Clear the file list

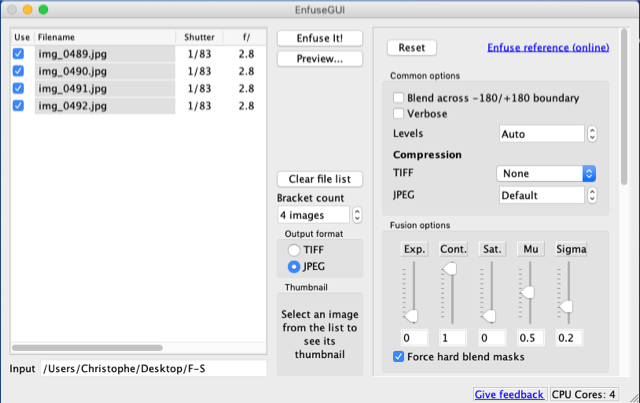coord(319,179)
